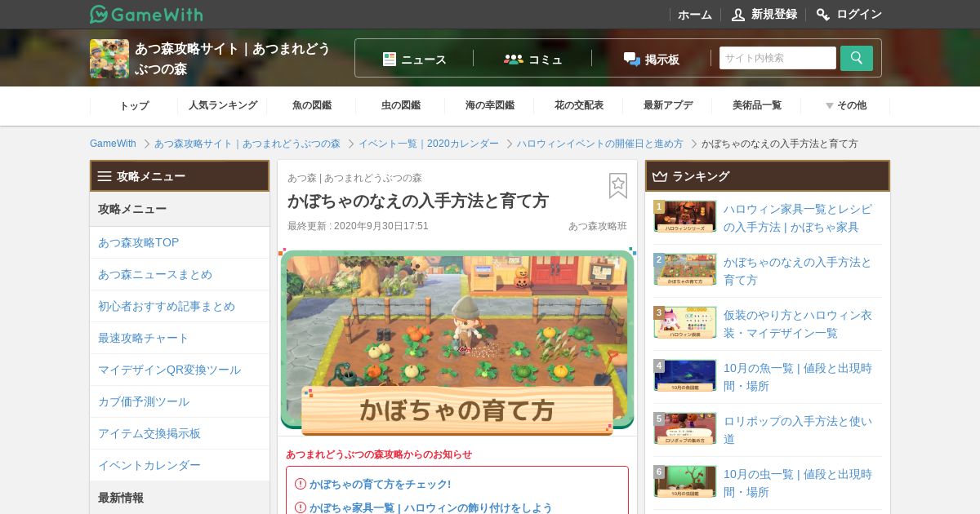Open the 最新アプデ navigation tab
Image resolution: width=980 pixels, height=514 pixels.
[668, 105]
